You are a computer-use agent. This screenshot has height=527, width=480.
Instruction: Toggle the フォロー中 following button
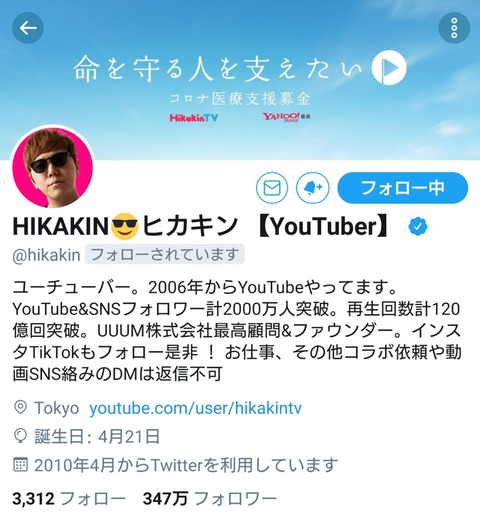[403, 188]
